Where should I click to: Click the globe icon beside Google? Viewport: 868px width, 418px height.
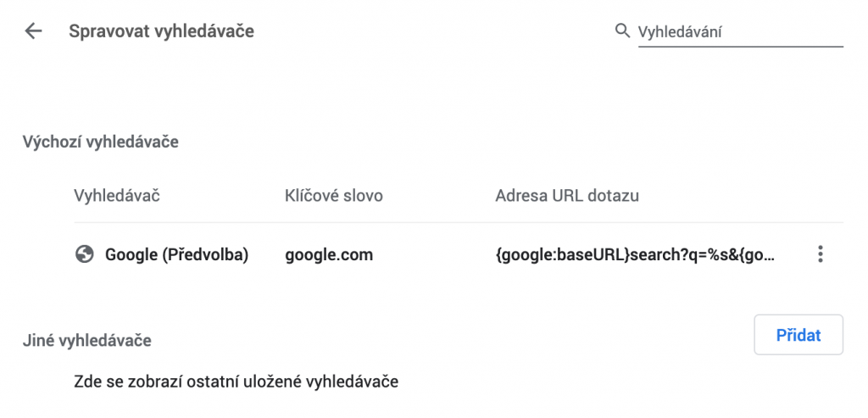(x=84, y=254)
